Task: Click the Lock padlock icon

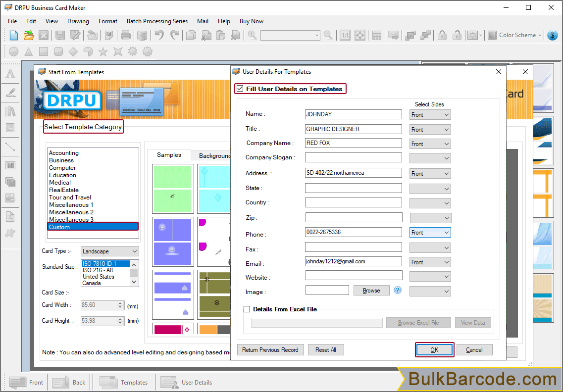Action: pyautogui.click(x=442, y=35)
